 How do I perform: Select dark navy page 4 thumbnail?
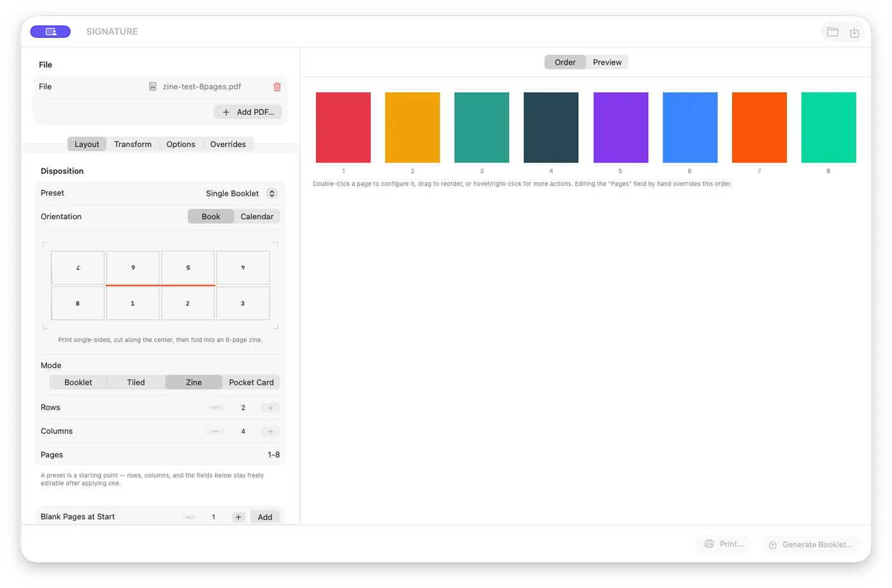point(551,127)
